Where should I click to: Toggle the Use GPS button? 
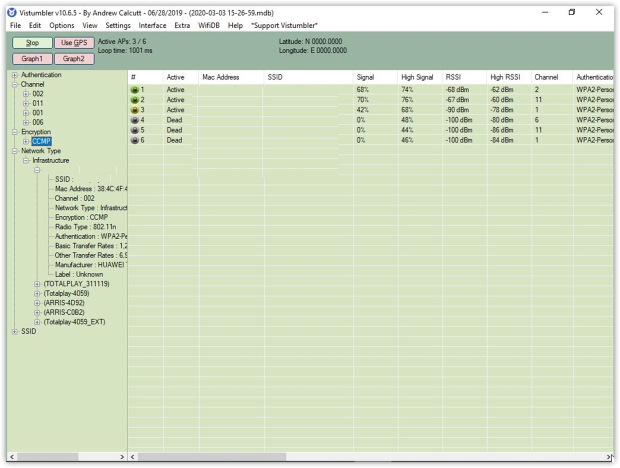click(74, 43)
